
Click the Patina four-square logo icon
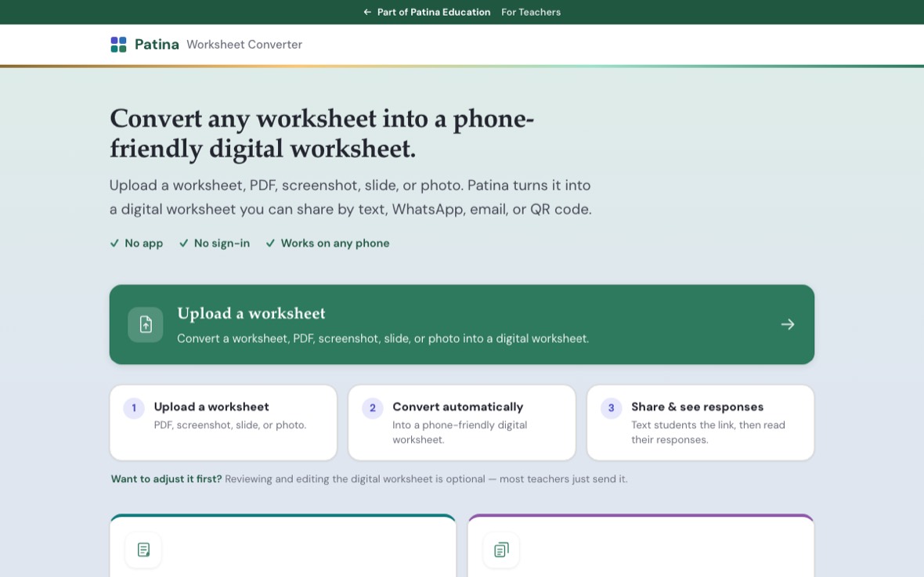118,44
